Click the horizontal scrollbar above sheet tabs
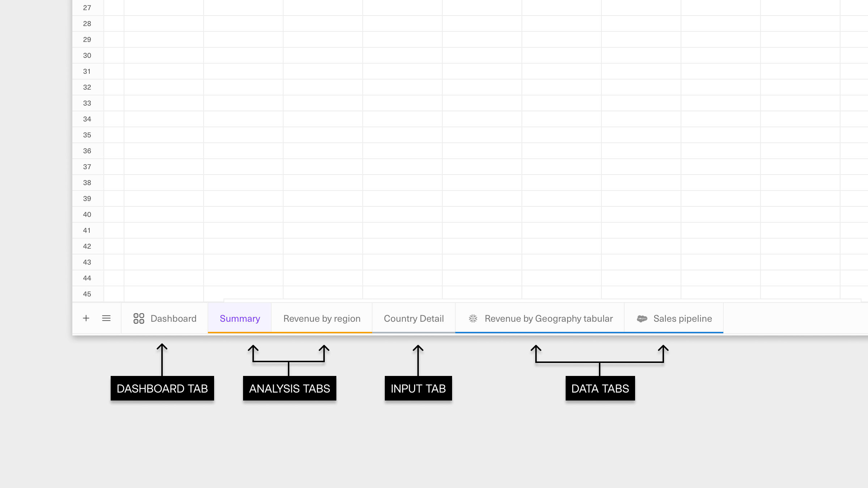 click(542, 300)
